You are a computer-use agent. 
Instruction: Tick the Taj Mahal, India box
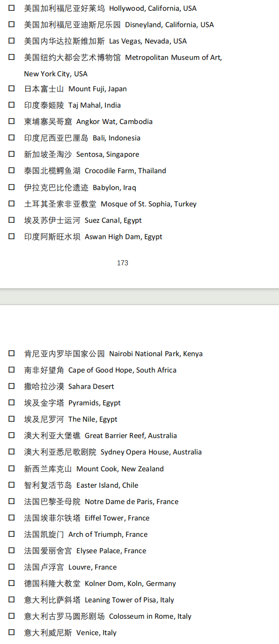coord(11,105)
